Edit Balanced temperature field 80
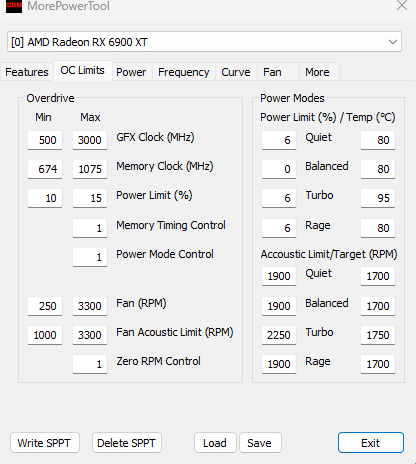 [378, 169]
